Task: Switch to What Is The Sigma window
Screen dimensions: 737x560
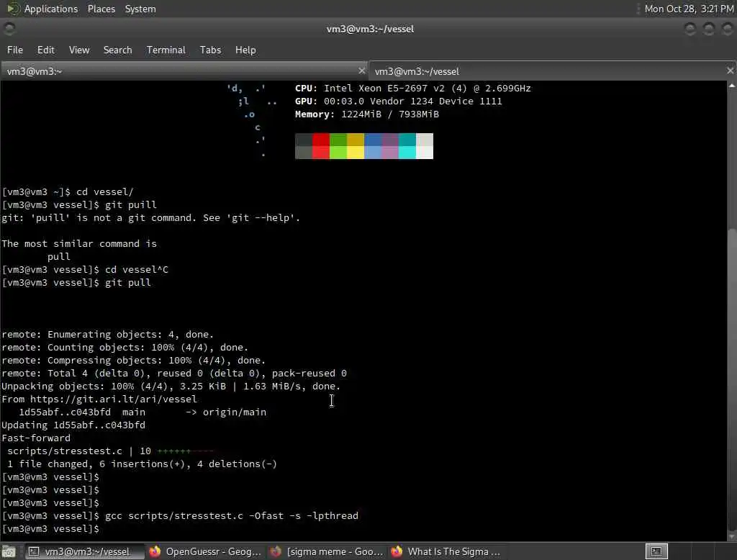Action: tap(446, 551)
